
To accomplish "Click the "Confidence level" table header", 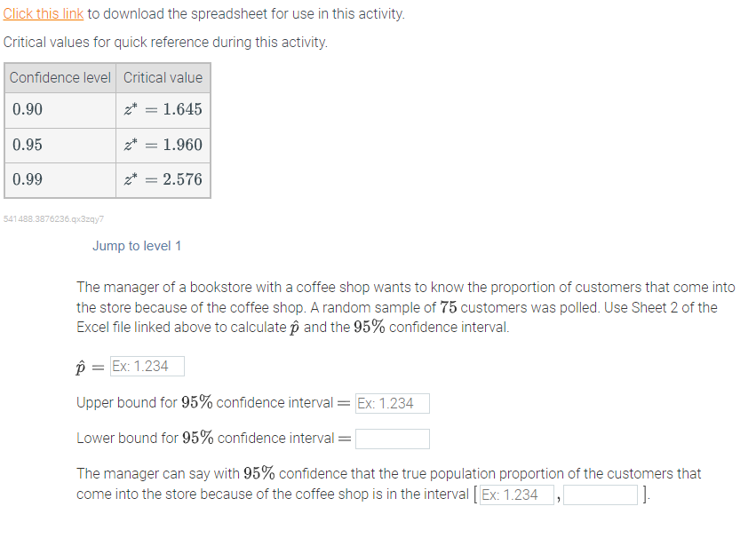I will (x=60, y=77).
